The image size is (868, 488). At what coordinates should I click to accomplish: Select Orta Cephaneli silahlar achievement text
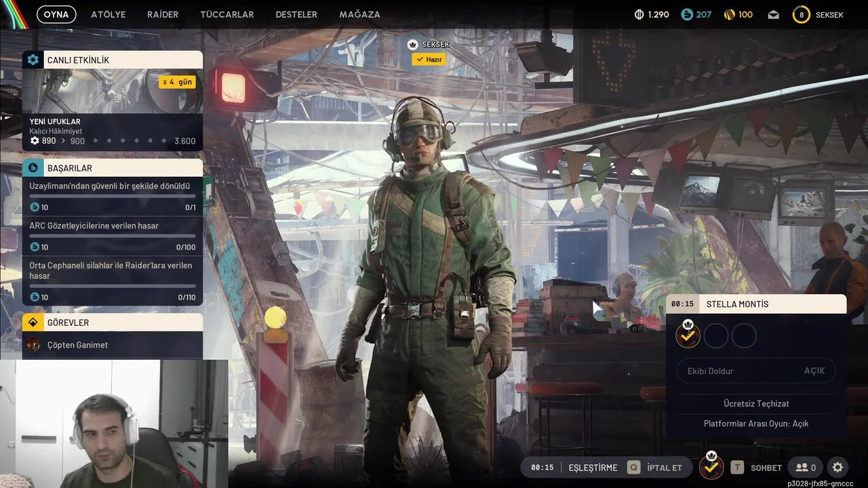pyautogui.click(x=111, y=270)
